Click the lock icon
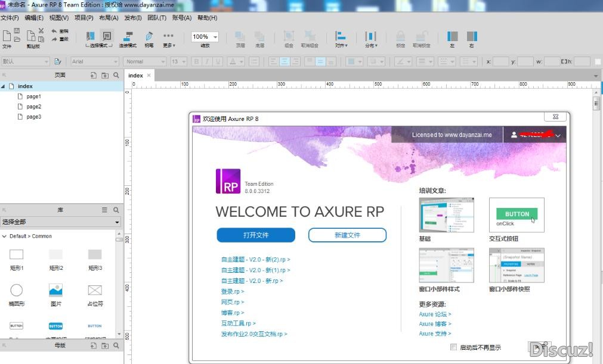 pyautogui.click(x=400, y=36)
